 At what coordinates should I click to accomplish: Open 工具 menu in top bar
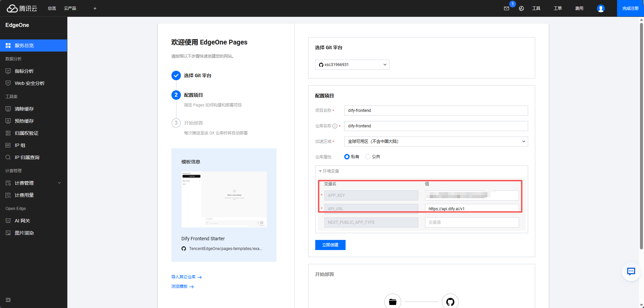[x=536, y=8]
